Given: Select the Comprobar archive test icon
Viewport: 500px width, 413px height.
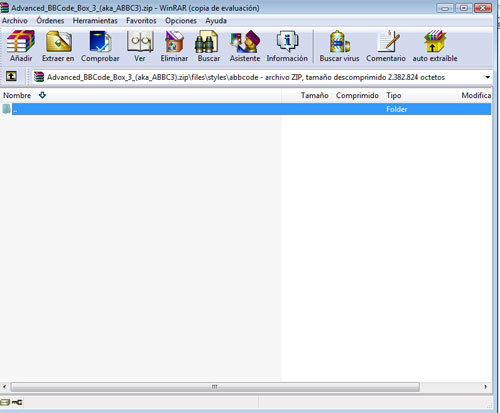Looking at the screenshot, I should 100,41.
